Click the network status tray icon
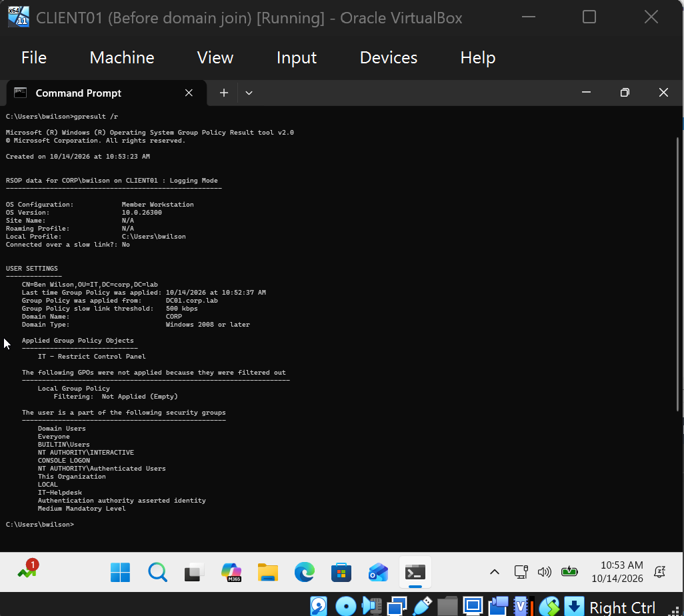The width and height of the screenshot is (684, 616). tap(521, 572)
